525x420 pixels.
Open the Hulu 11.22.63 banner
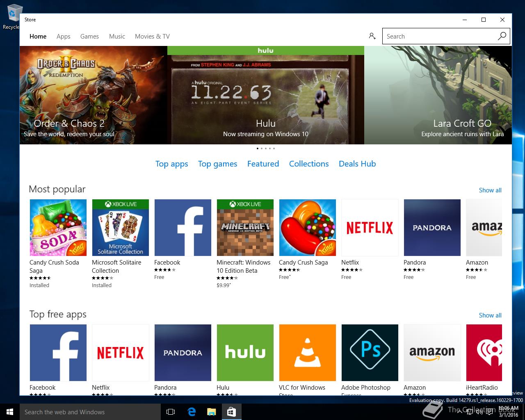coord(266,95)
